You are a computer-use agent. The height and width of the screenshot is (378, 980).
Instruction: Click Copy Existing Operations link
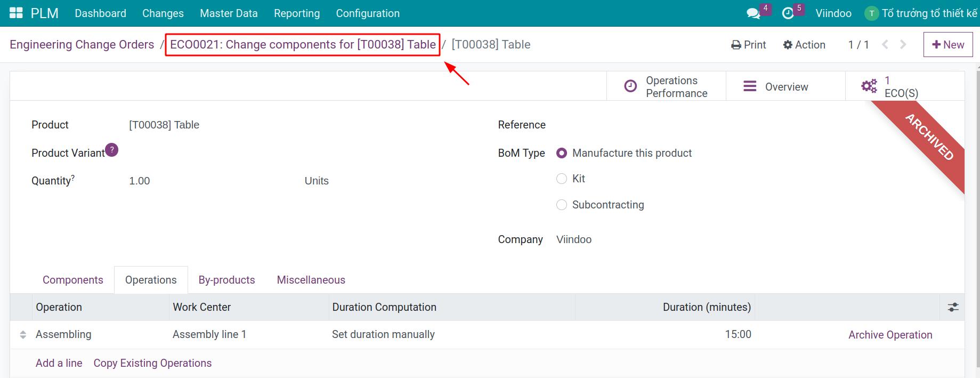(152, 363)
